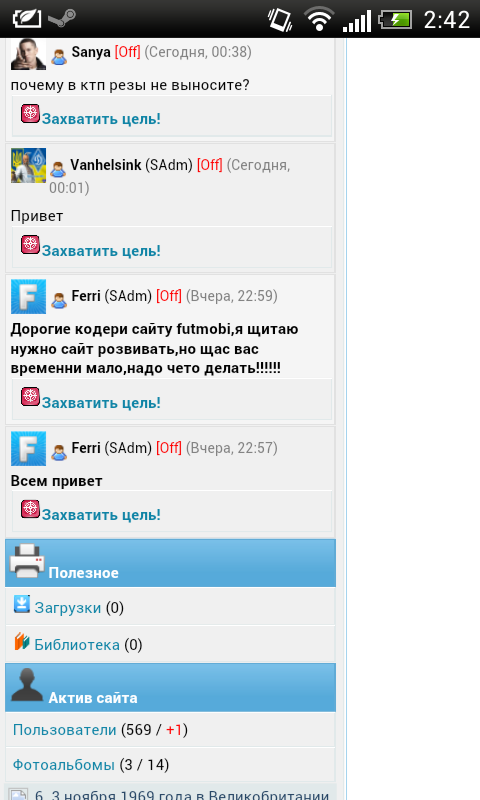Image resolution: width=480 pixels, height=800 pixels.
Task: Tap the silhouette icon in the Актив сайта header
Action: pyautogui.click(x=27, y=685)
